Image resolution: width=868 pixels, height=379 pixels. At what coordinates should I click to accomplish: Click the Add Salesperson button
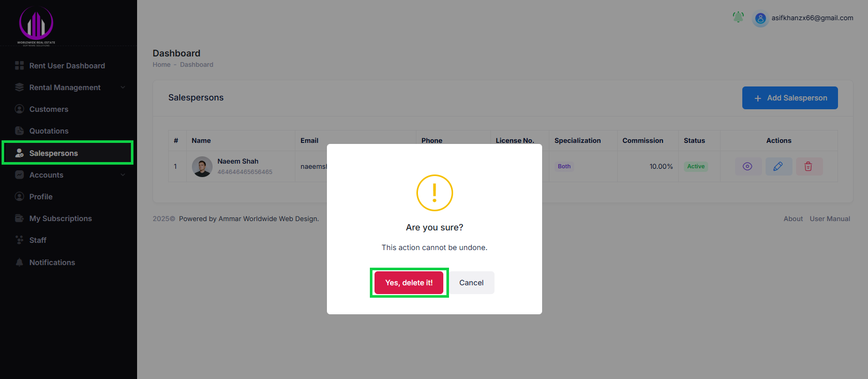(x=790, y=98)
